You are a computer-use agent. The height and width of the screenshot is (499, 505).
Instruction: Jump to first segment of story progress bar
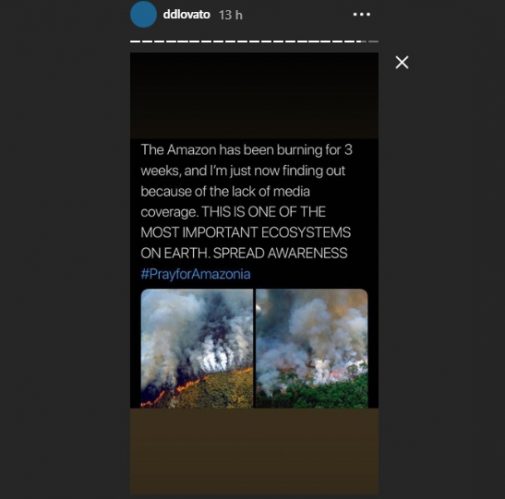click(x=135, y=42)
